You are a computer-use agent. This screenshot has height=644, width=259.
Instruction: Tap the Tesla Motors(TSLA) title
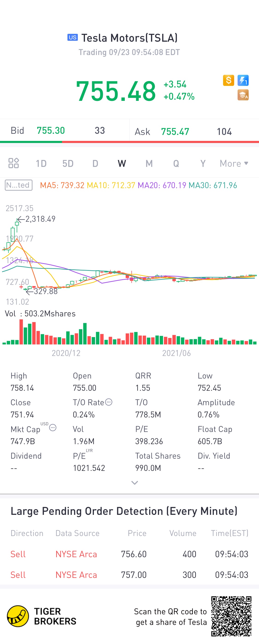click(x=129, y=38)
